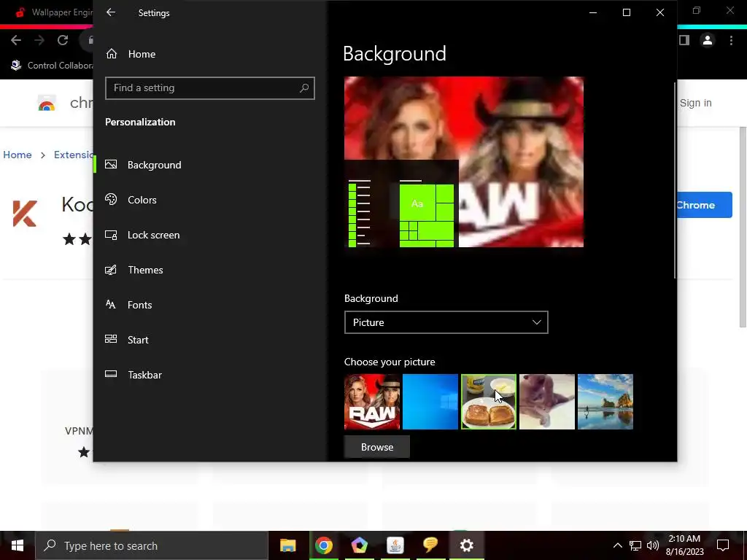Click the Type here to search taskbar box
747x560 pixels.
(152, 545)
